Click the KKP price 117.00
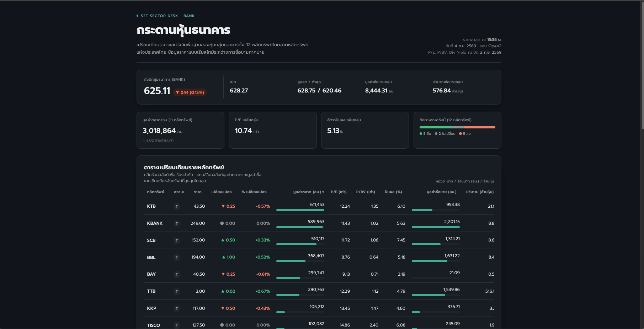The image size is (644, 329). tap(199, 308)
